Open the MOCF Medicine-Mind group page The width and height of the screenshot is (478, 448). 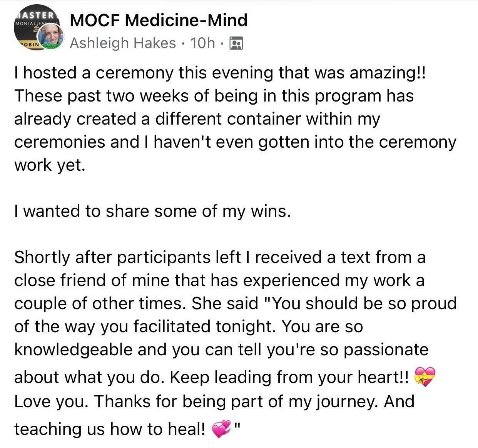pyautogui.click(x=159, y=20)
